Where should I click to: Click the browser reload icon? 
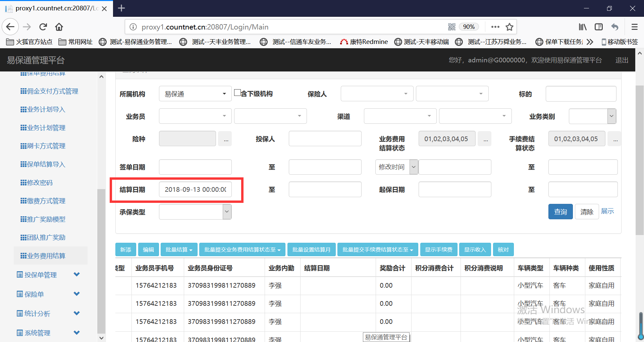click(43, 27)
